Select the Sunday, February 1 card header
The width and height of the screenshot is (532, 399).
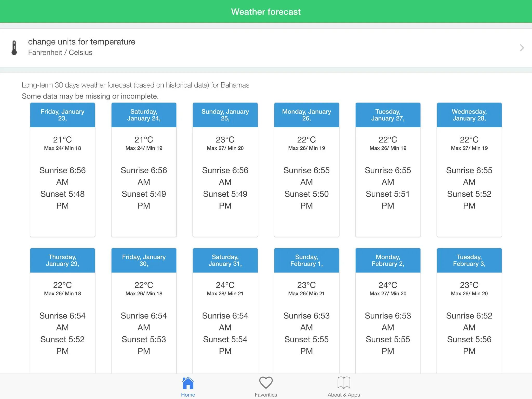coord(307,260)
